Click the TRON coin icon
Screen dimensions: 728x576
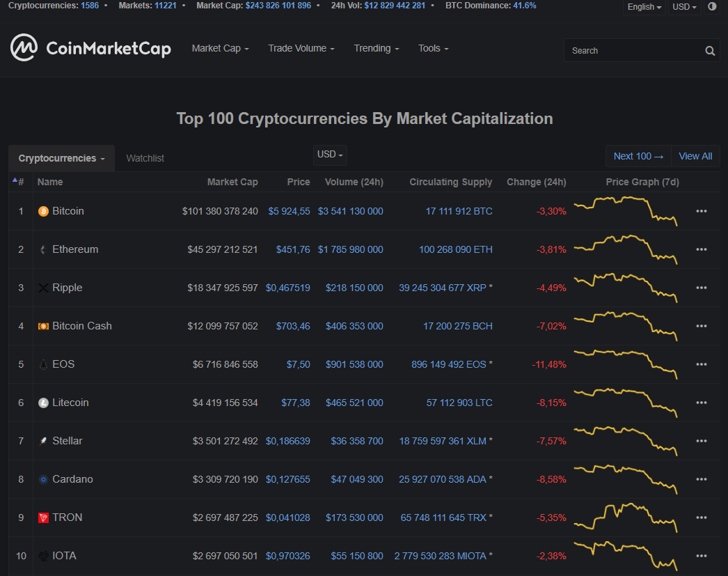pyautogui.click(x=43, y=517)
